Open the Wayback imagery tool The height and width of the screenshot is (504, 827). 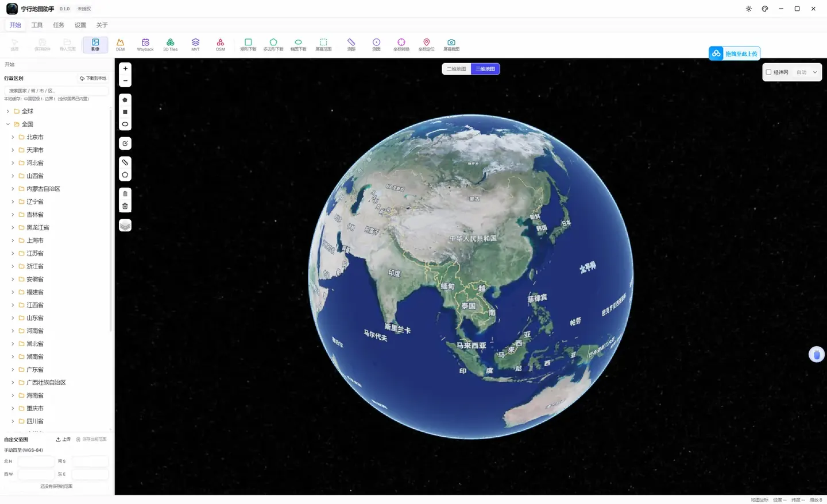(x=145, y=45)
